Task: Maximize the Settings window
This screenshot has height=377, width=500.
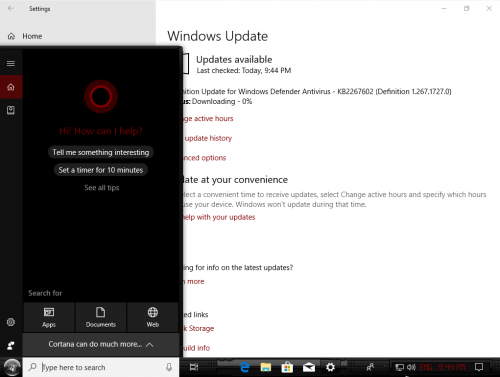Action: (x=466, y=9)
